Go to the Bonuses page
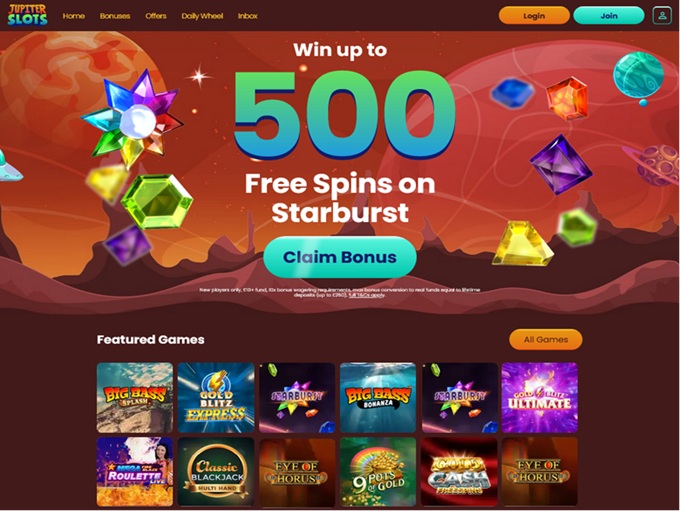 pyautogui.click(x=115, y=16)
